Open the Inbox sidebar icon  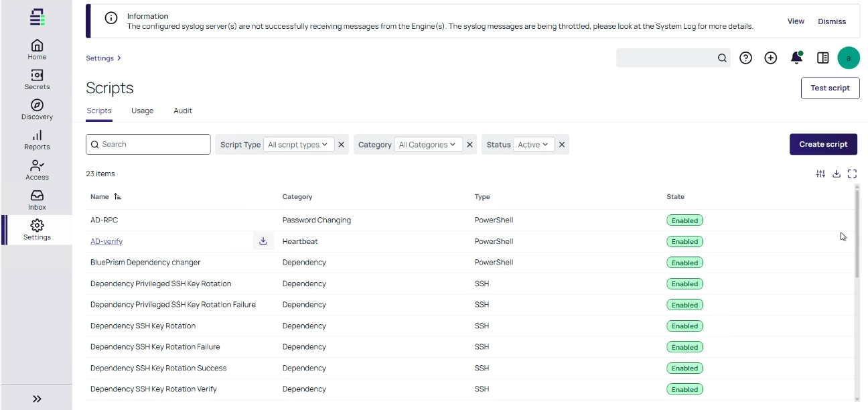click(37, 199)
